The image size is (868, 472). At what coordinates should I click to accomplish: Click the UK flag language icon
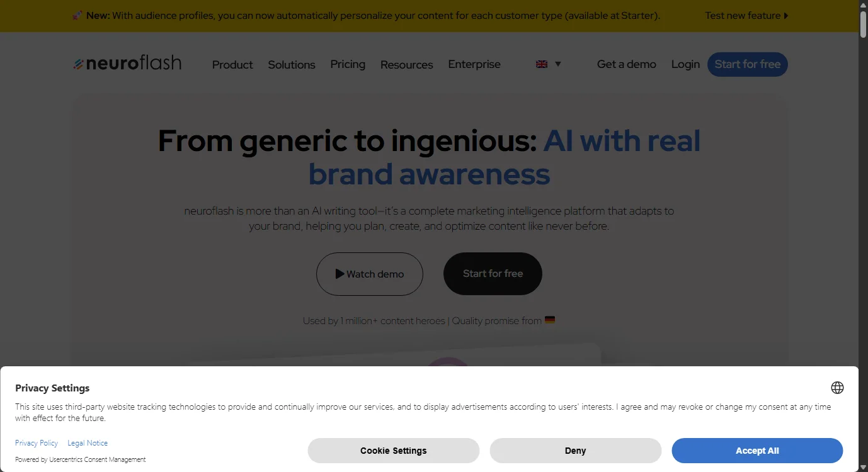[541, 64]
